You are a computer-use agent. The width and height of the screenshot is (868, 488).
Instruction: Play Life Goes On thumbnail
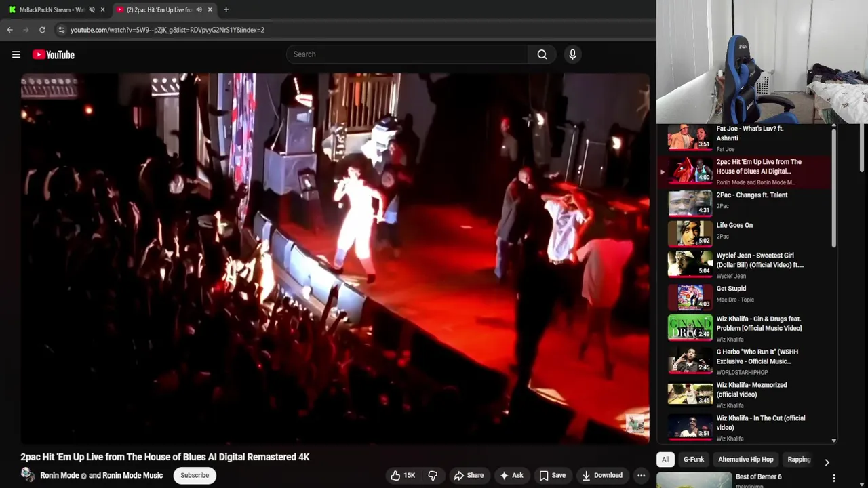690,232
